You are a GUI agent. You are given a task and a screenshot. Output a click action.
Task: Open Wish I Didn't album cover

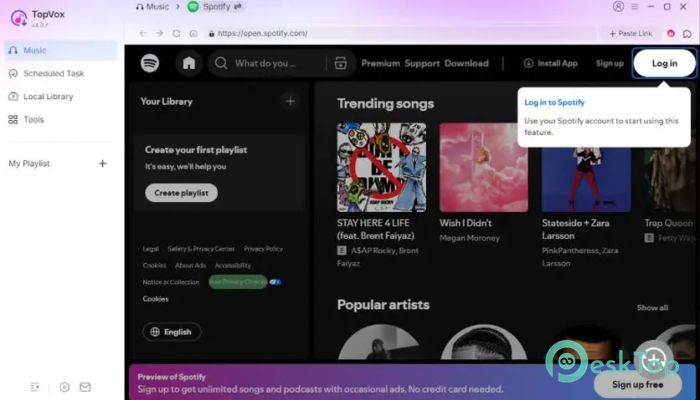[x=483, y=167]
